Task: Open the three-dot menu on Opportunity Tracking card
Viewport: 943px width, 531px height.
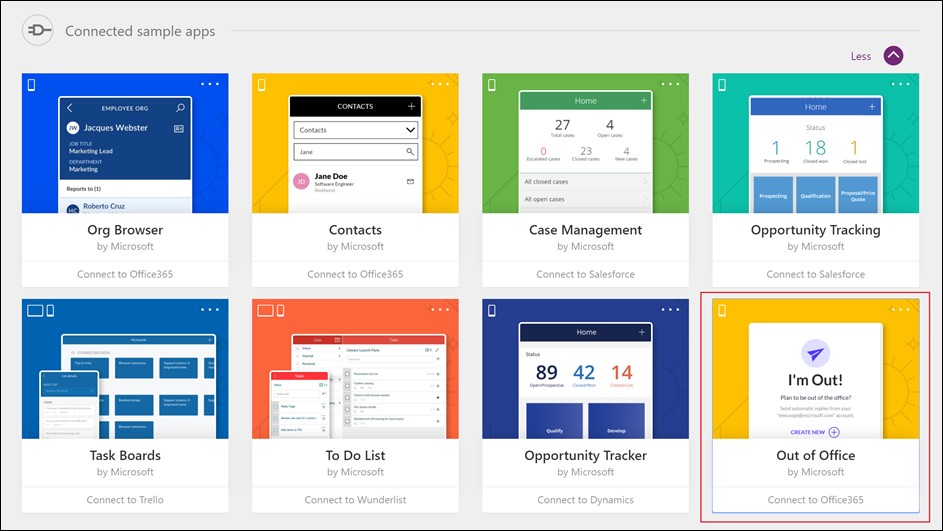Action: click(900, 84)
